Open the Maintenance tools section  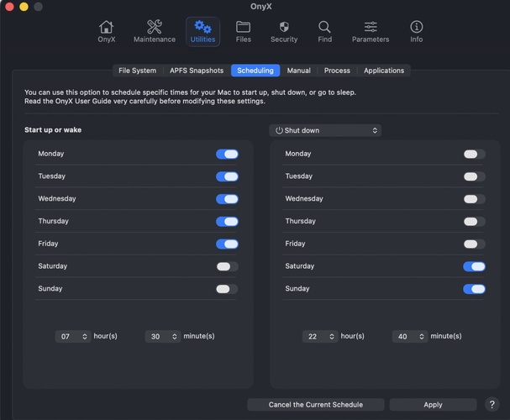pyautogui.click(x=155, y=31)
